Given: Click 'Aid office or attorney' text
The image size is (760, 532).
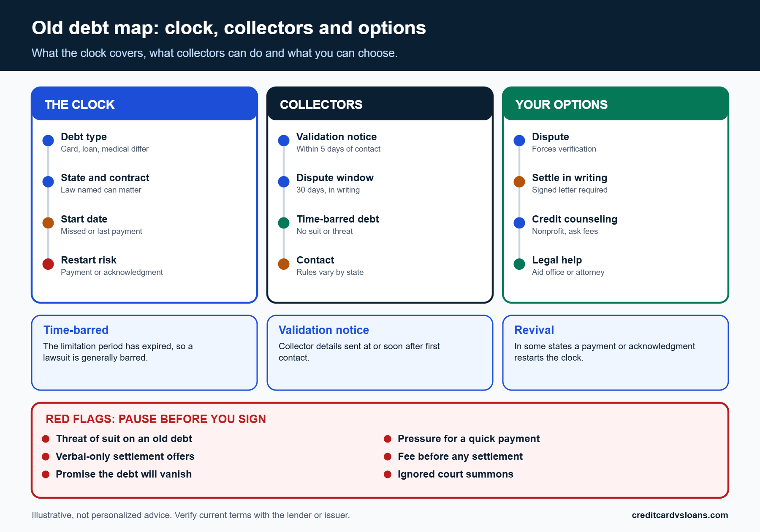Looking at the screenshot, I should coord(568,272).
